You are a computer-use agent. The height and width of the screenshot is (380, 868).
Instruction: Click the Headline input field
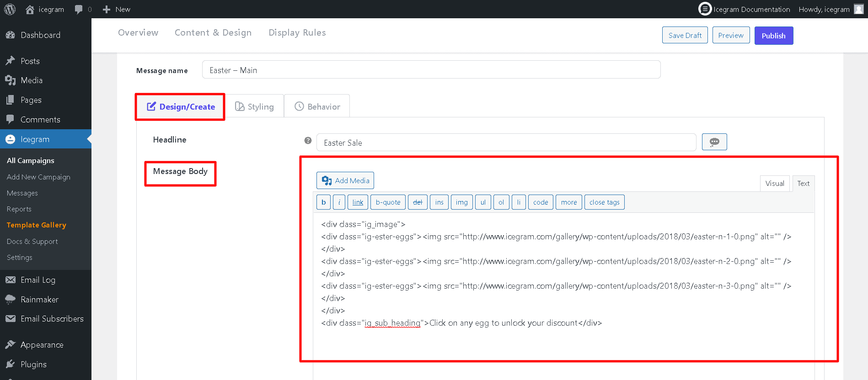click(506, 142)
